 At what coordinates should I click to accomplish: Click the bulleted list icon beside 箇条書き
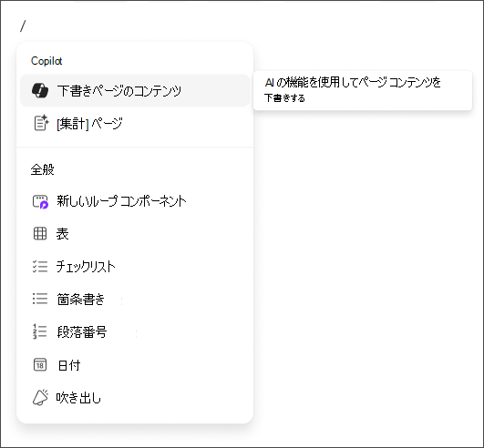40,299
